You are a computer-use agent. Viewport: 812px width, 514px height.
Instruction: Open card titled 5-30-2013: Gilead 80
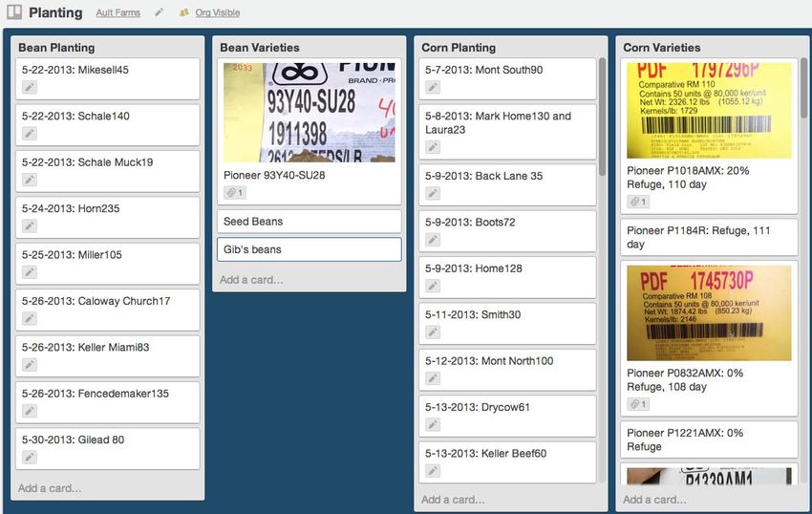[108, 449]
